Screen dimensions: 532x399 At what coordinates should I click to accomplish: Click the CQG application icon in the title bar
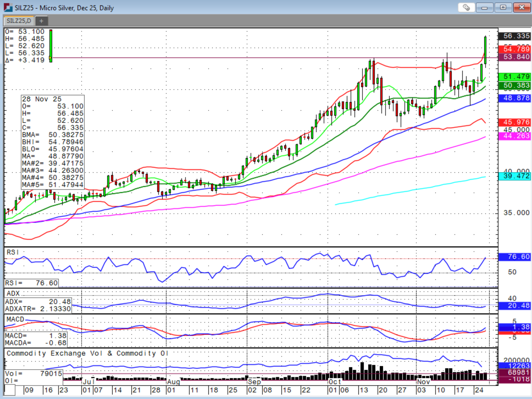point(8,7)
